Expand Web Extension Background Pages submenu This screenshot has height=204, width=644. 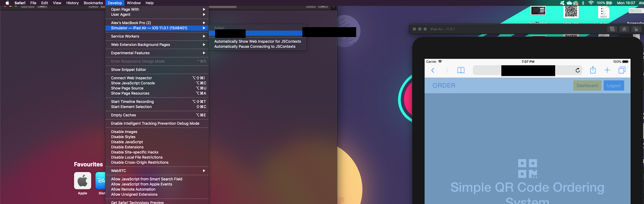click(x=157, y=45)
